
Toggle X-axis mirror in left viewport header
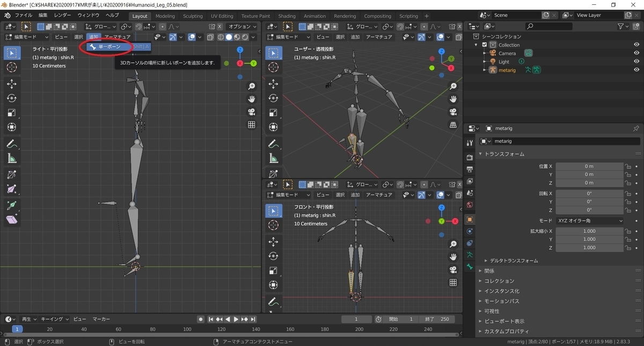(219, 26)
